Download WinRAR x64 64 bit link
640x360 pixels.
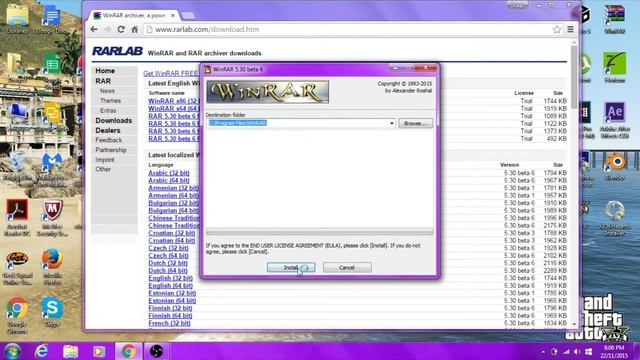click(x=174, y=108)
